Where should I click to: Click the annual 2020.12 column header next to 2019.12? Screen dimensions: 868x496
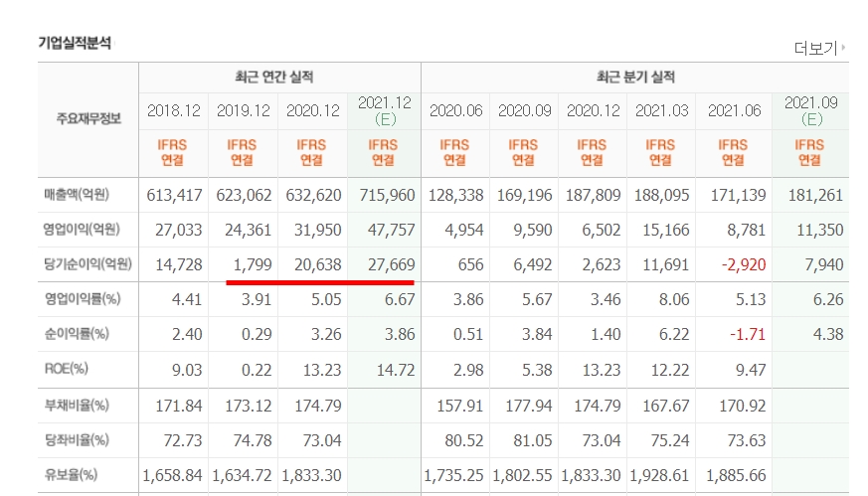(313, 110)
